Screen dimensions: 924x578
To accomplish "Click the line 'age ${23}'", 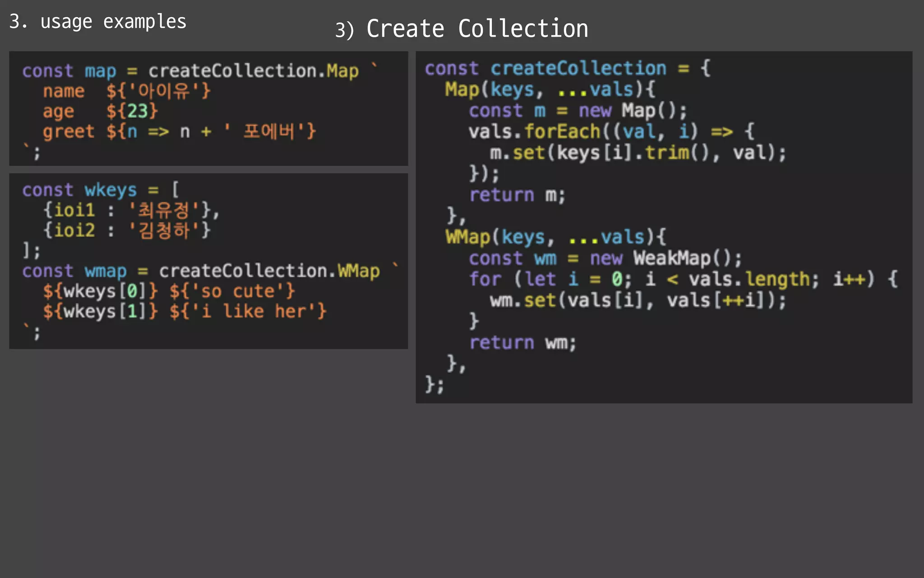I will pyautogui.click(x=100, y=112).
